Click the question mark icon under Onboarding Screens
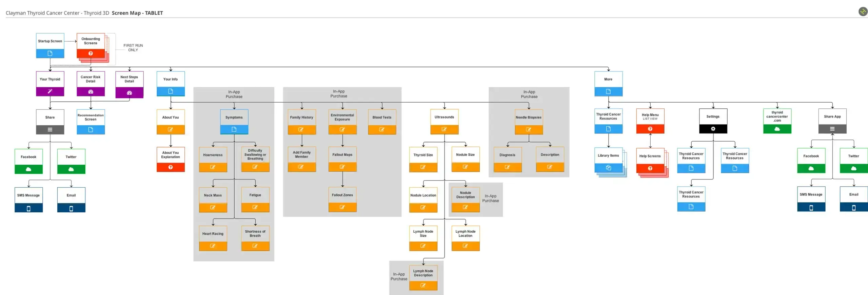The width and height of the screenshot is (868, 295). (x=91, y=54)
